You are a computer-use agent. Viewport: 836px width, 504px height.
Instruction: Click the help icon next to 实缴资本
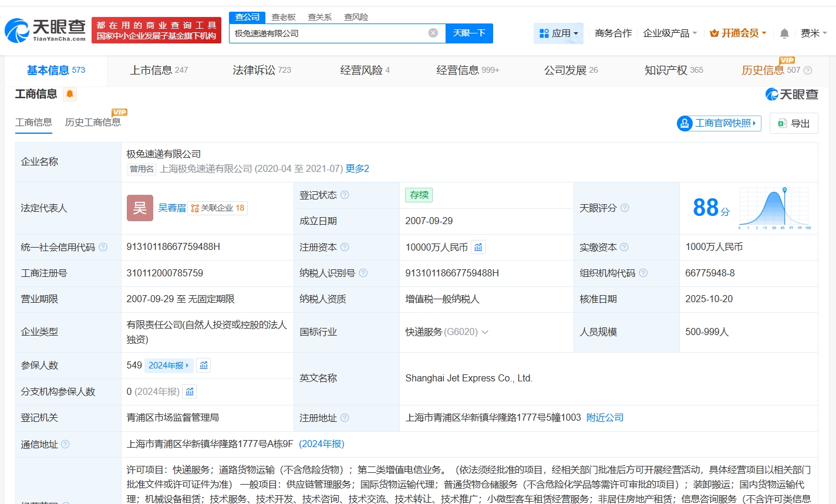tap(624, 247)
